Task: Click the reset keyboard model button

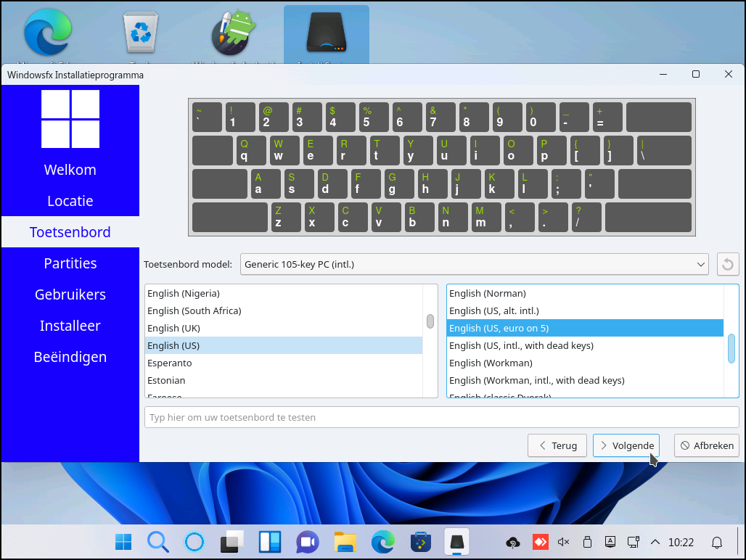Action: pyautogui.click(x=727, y=264)
